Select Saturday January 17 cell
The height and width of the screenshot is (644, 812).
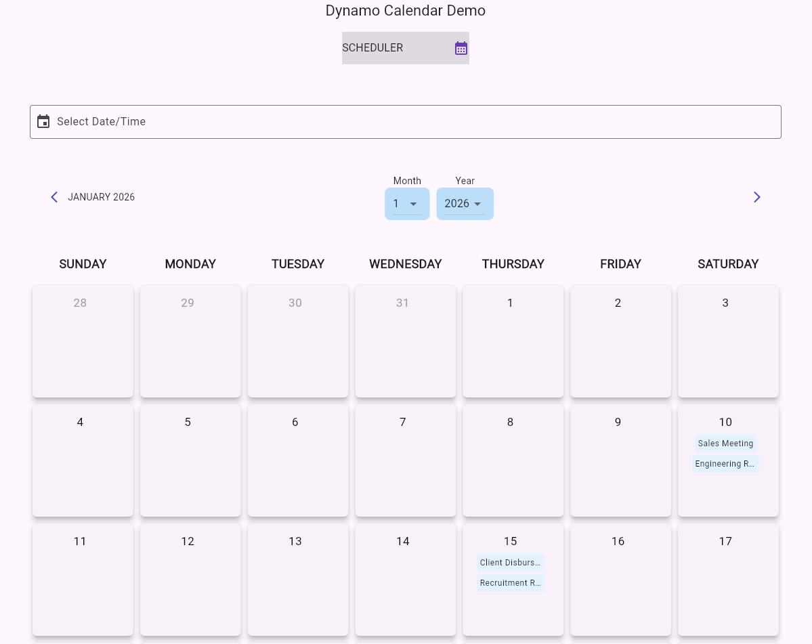728,580
